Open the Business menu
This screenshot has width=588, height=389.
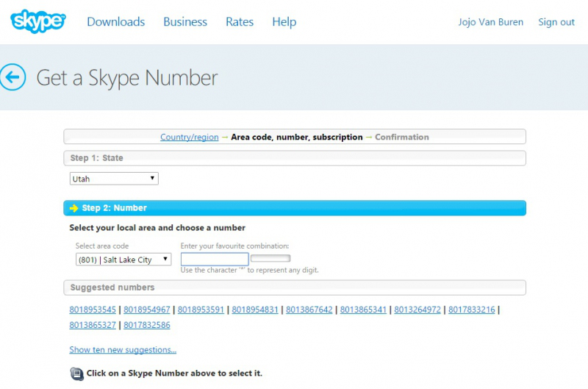(x=185, y=22)
